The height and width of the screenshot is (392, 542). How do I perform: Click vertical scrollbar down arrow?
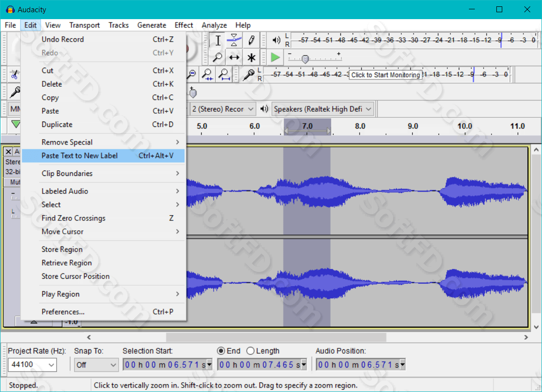(x=536, y=327)
